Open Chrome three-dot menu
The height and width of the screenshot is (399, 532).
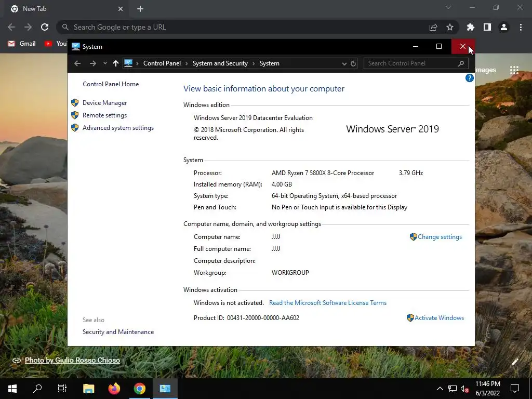tap(521, 27)
